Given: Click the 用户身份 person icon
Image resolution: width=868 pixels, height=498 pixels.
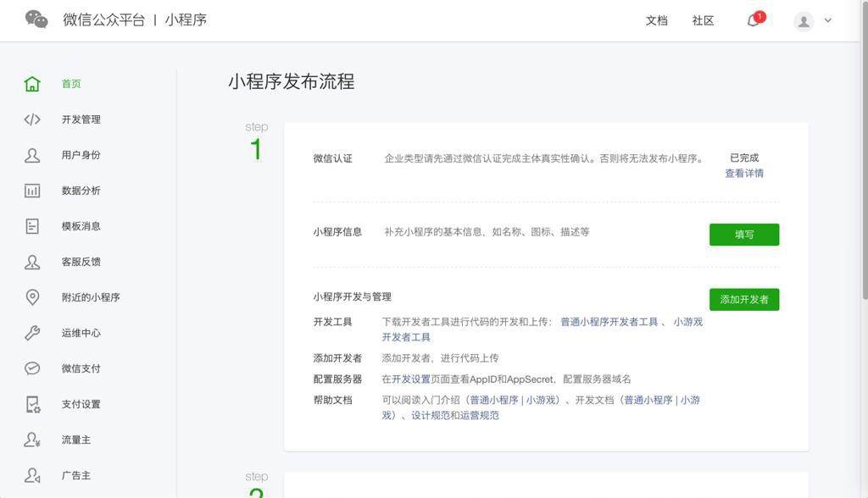Looking at the screenshot, I should tap(32, 155).
